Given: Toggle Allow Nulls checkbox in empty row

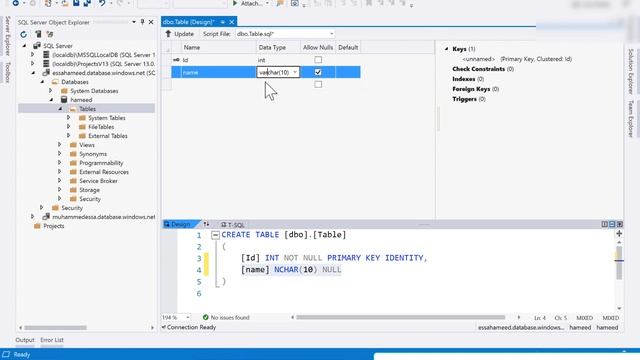Looking at the screenshot, I should click(318, 84).
